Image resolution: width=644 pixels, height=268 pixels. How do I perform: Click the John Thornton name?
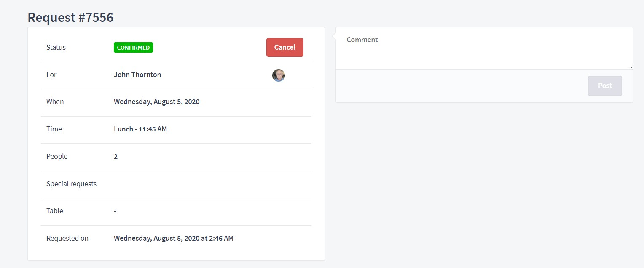137,75
